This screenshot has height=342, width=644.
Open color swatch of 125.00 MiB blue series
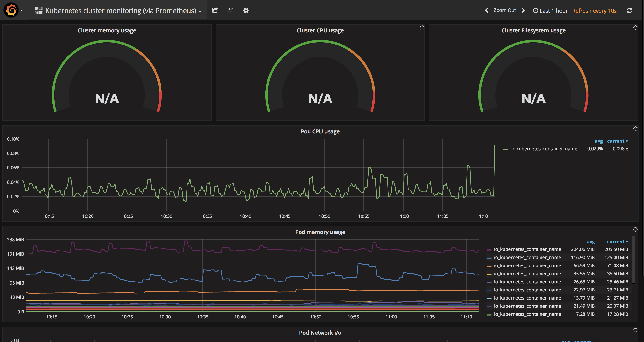[x=489, y=258]
